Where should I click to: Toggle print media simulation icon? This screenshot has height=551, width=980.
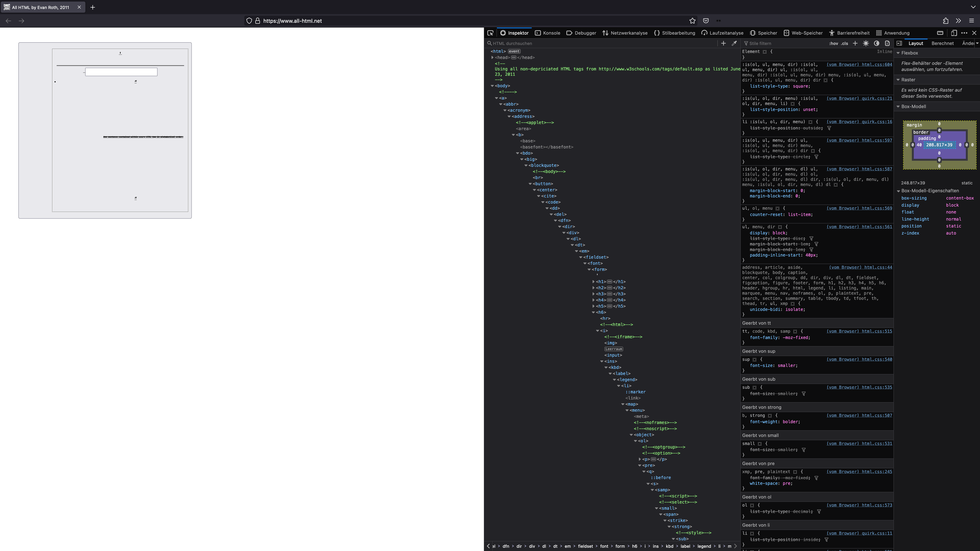(x=887, y=43)
